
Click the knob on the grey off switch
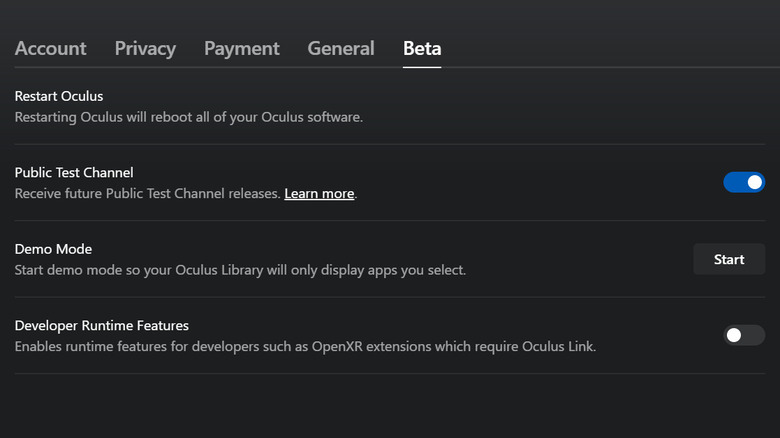734,335
